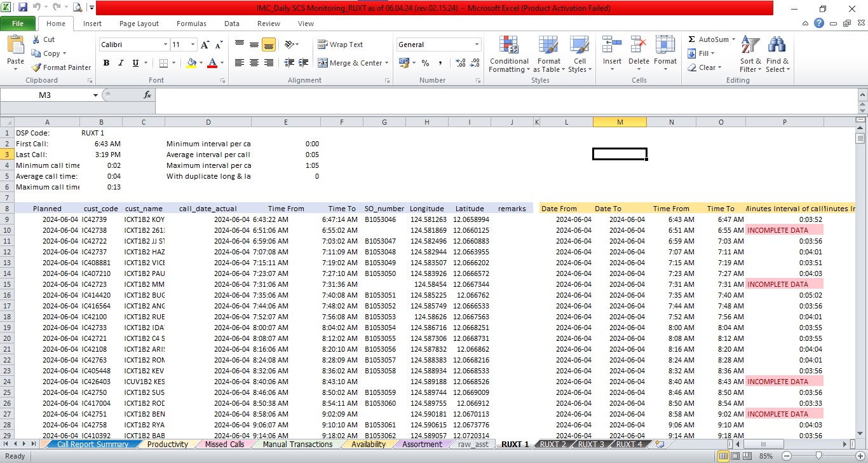Apply the red Font Color

coord(212,63)
